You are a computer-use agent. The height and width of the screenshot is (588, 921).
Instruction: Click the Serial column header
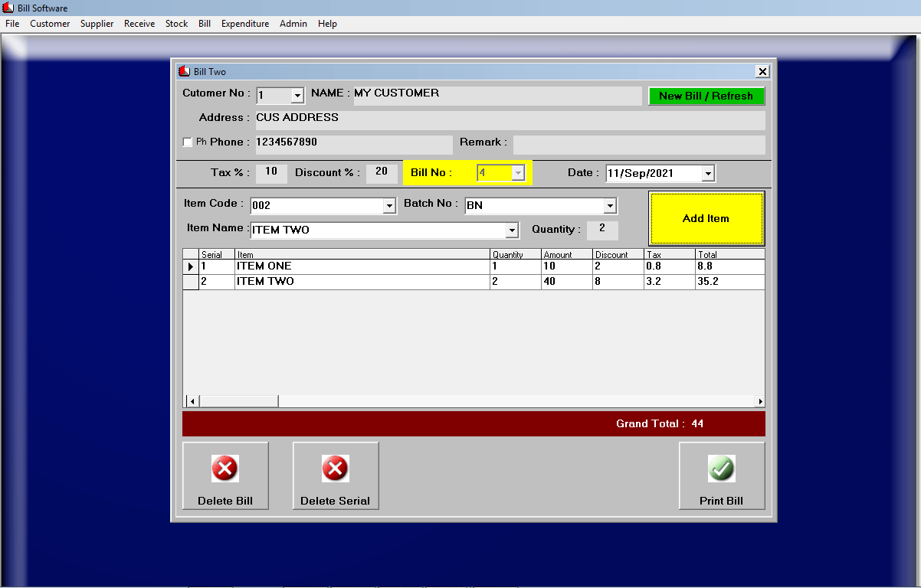(x=217, y=254)
